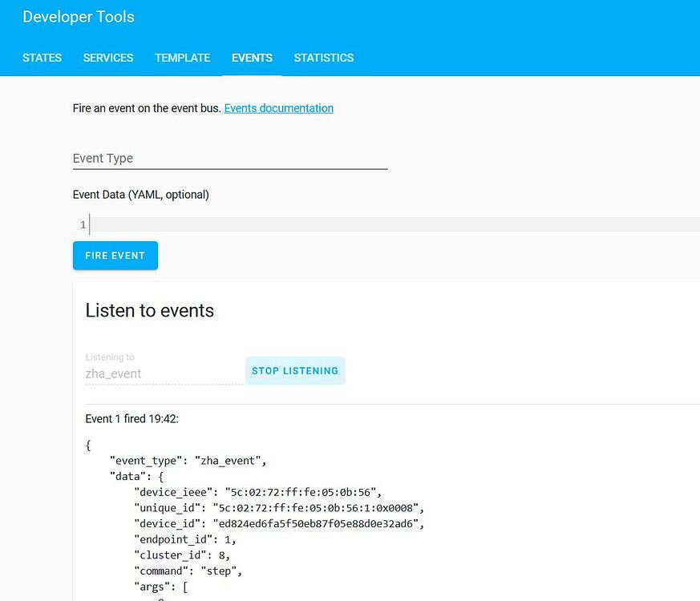Screen dimensions: 700x601
Task: Focus the Listening to zha_event field
Action: pyautogui.click(x=164, y=373)
